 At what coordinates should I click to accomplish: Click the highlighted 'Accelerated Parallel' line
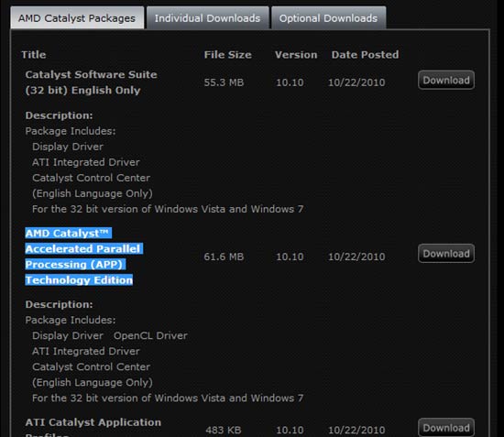[x=84, y=248]
